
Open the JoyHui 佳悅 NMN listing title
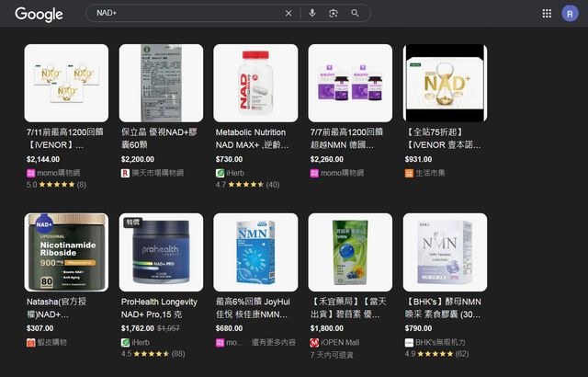coord(253,308)
